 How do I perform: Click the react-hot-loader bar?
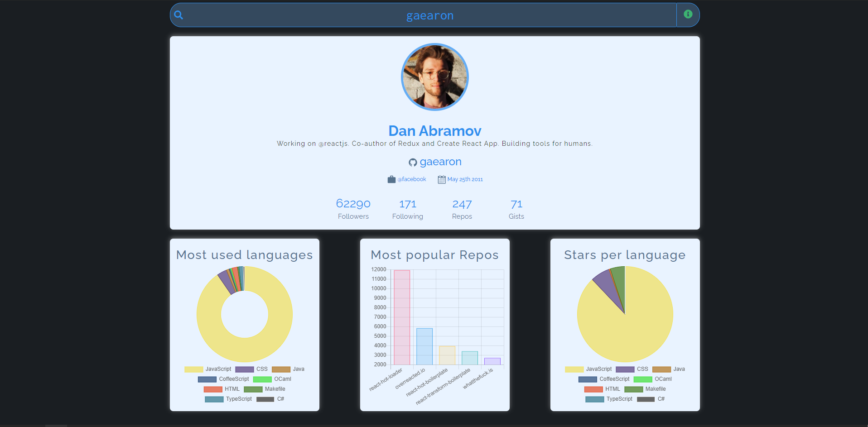pos(402,317)
